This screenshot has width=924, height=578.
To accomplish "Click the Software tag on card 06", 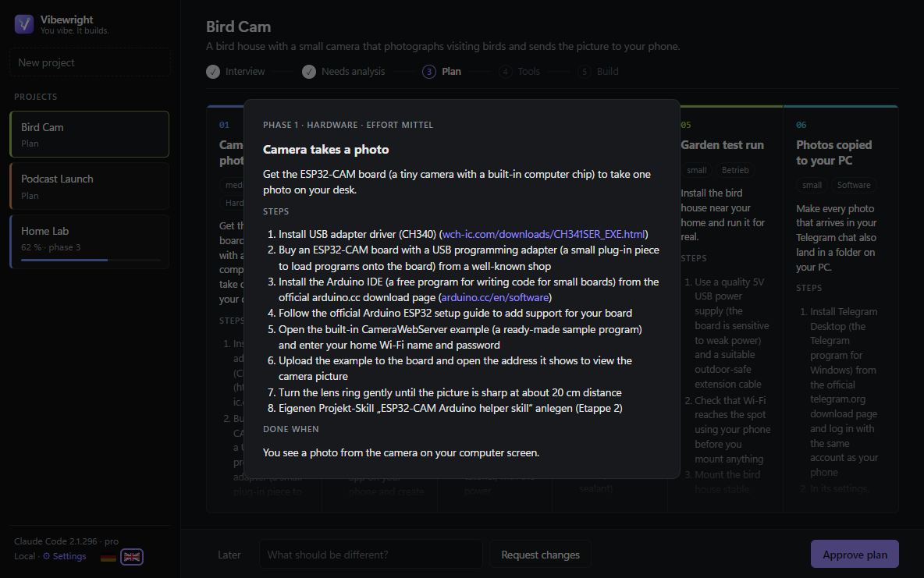I will 854,185.
